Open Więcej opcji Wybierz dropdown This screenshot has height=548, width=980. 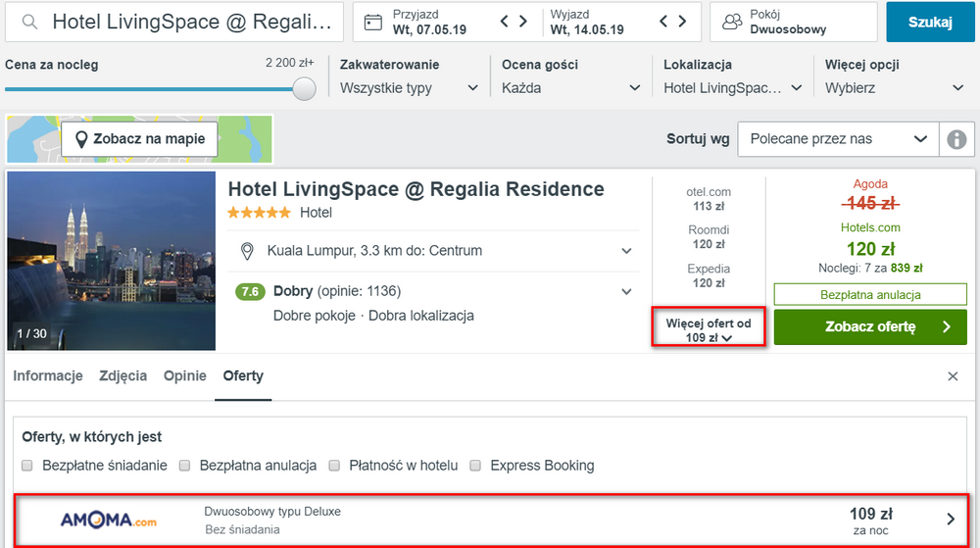coord(895,88)
